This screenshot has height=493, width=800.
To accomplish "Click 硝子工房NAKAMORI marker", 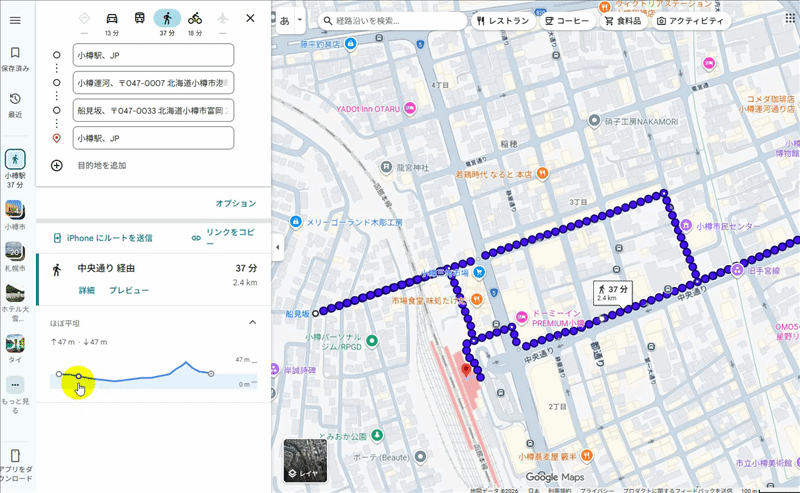I will (594, 121).
